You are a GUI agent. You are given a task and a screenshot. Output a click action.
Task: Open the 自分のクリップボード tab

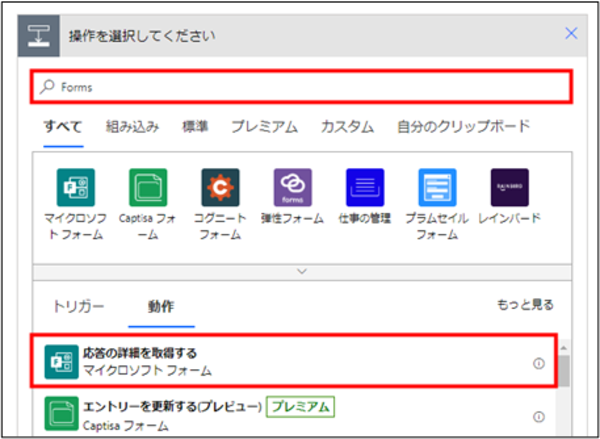pos(463,127)
